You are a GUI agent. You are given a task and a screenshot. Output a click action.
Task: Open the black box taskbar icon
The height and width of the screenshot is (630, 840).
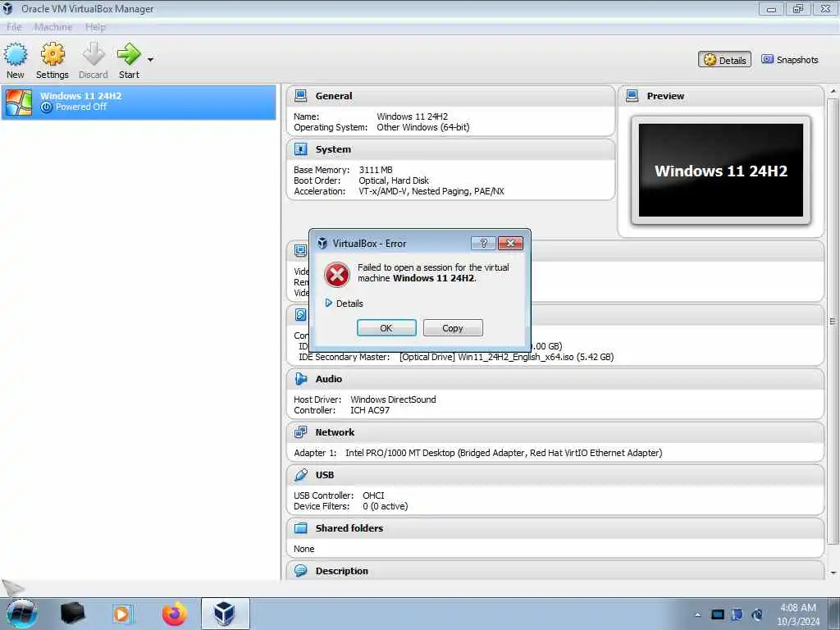tap(72, 614)
